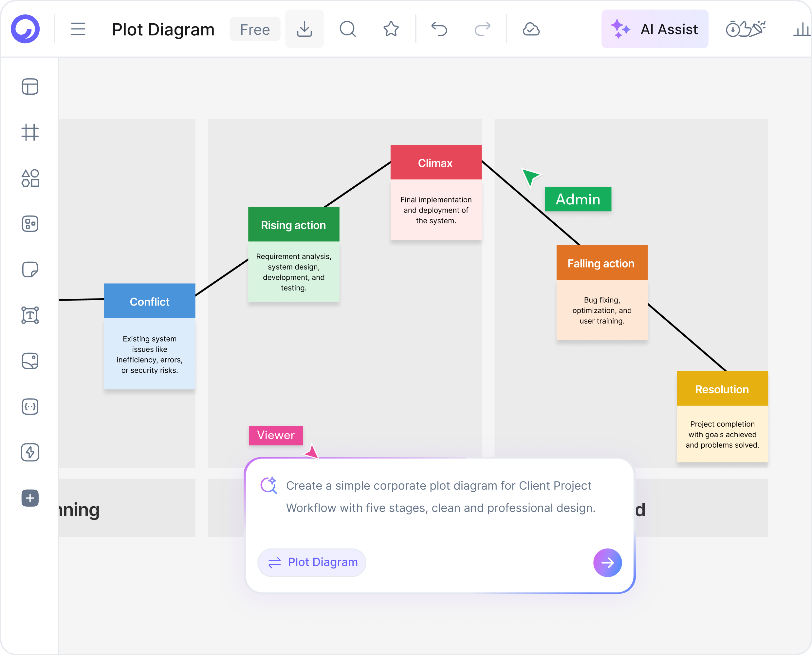Click the app logo icon
This screenshot has width=812, height=655.
click(25, 29)
